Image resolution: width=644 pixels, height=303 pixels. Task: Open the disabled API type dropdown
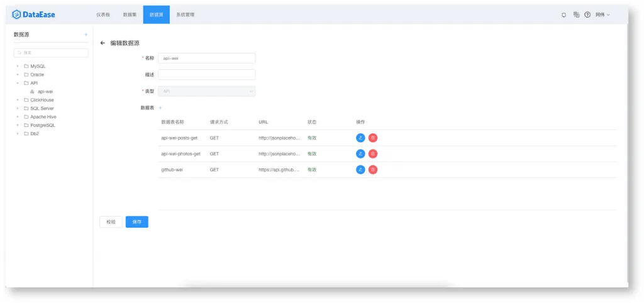(x=206, y=91)
